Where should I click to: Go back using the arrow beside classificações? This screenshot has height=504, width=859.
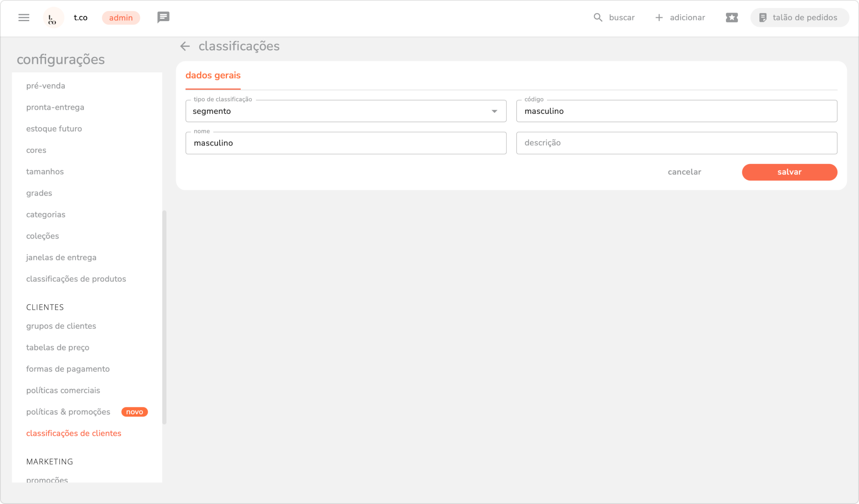click(x=185, y=46)
